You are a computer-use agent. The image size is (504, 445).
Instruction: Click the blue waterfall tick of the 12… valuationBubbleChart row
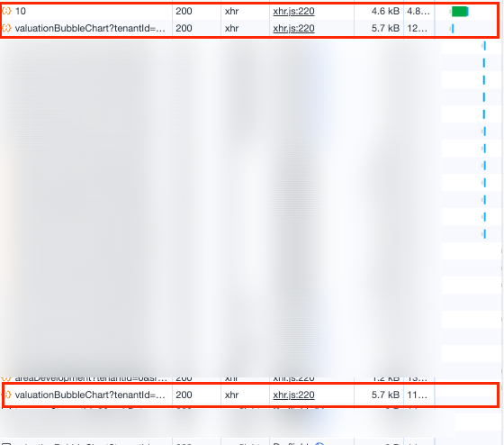pyautogui.click(x=453, y=29)
